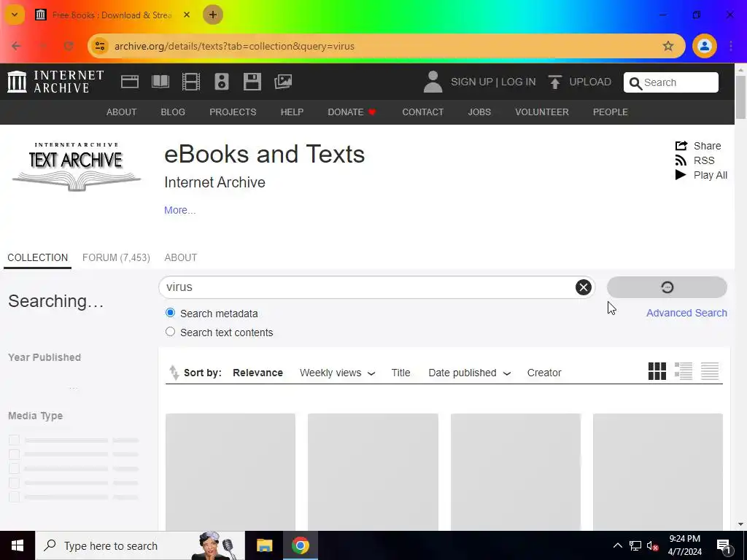Click the user avatar icon beside Sign Up
Image resolution: width=747 pixels, height=560 pixels.
433,82
